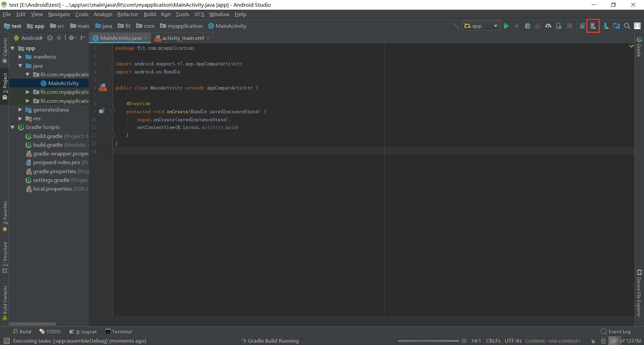Switch to the activity_main.xml editor tab
Viewport: 644px width, 345px height.
183,38
